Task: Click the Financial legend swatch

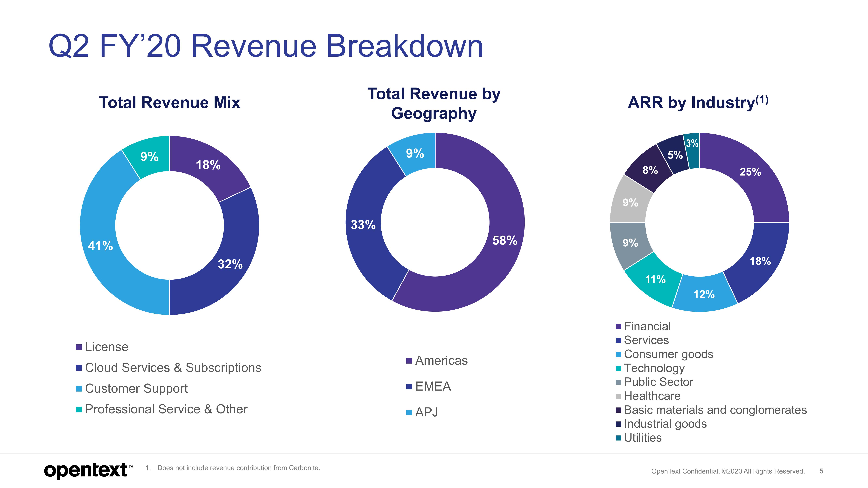Action: coord(618,326)
